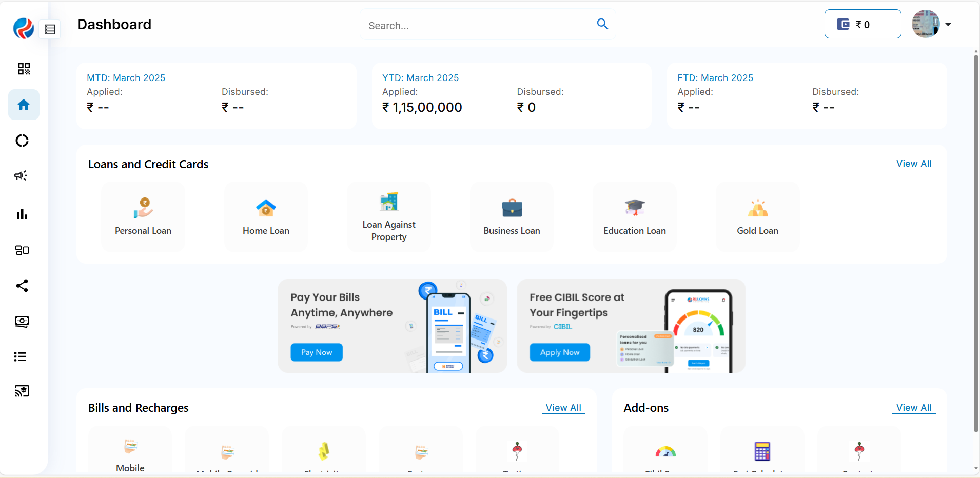Click the megaphone announcements sidebar icon

pos(22,176)
